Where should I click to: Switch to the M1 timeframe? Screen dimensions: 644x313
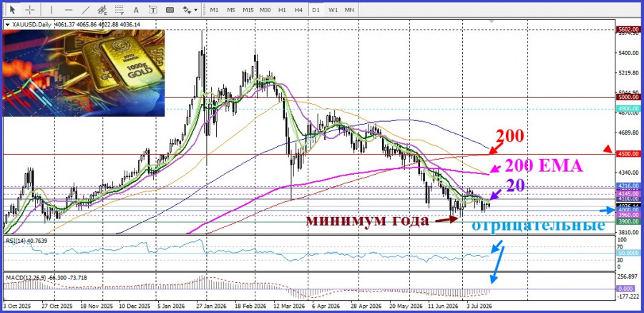pos(214,9)
